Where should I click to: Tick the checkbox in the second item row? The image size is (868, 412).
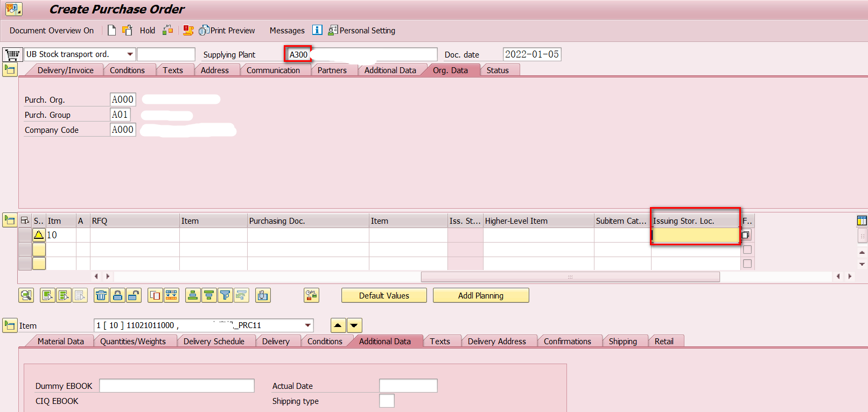[747, 250]
